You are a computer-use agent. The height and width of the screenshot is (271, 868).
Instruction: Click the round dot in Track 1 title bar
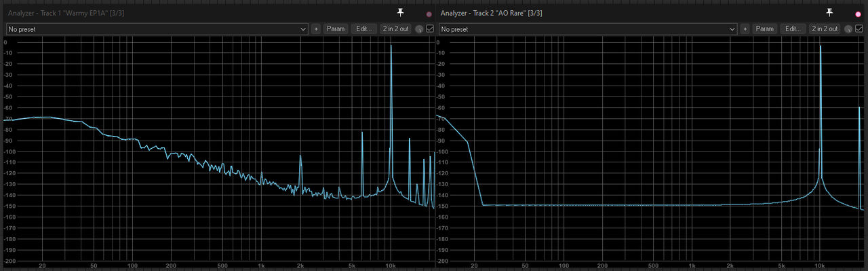tap(429, 14)
